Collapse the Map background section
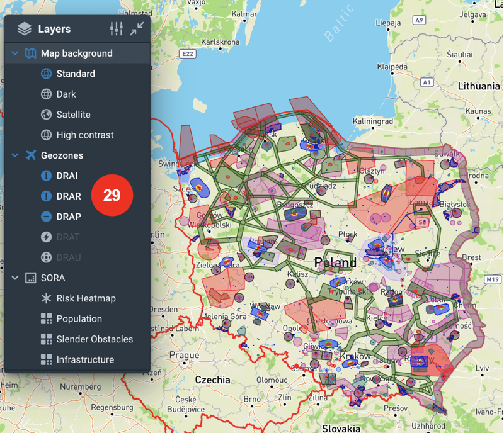Image resolution: width=504 pixels, height=433 pixels. 15,53
